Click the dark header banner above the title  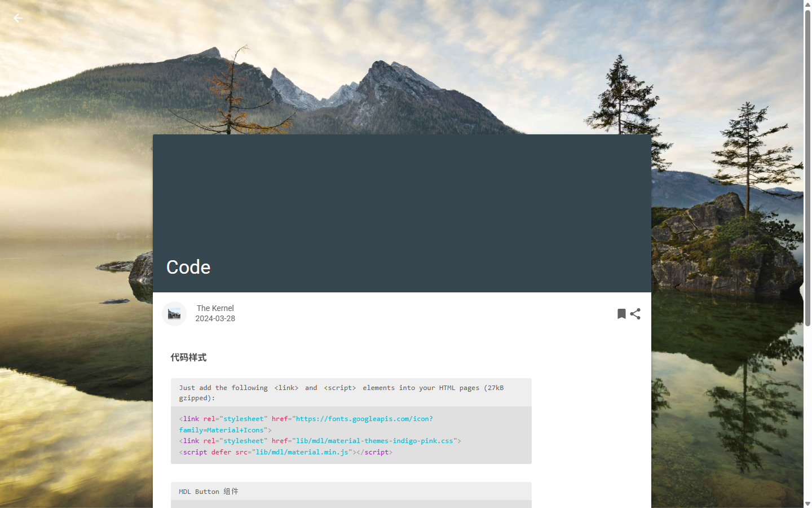point(401,192)
